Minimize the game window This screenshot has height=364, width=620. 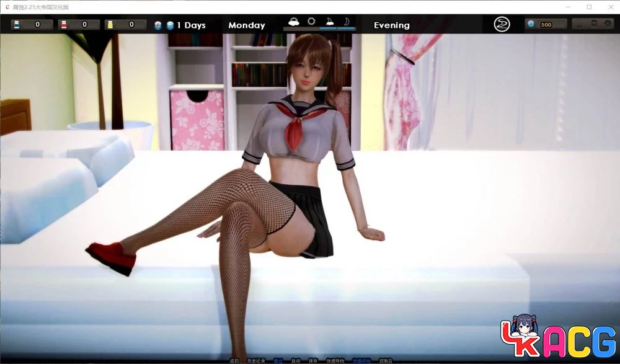click(568, 7)
